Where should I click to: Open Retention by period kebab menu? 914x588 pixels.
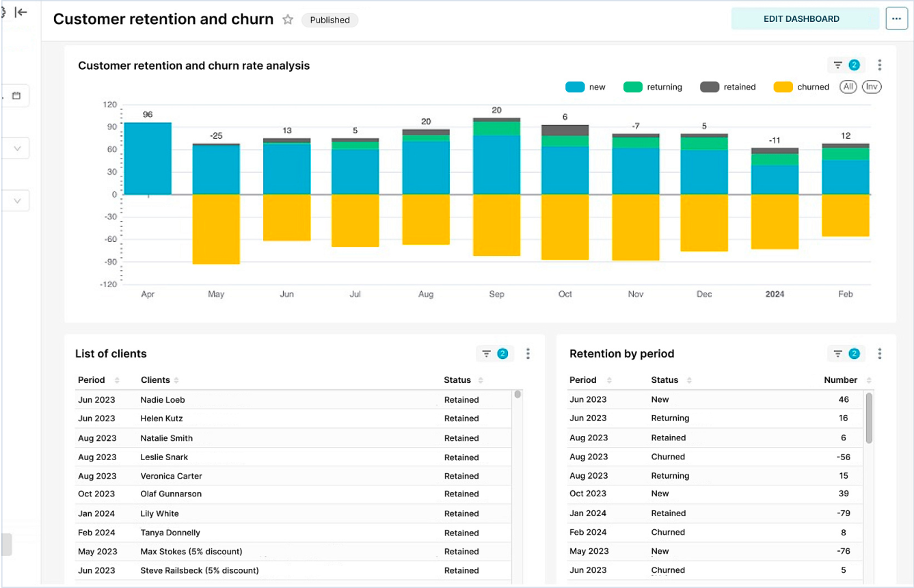coord(880,354)
